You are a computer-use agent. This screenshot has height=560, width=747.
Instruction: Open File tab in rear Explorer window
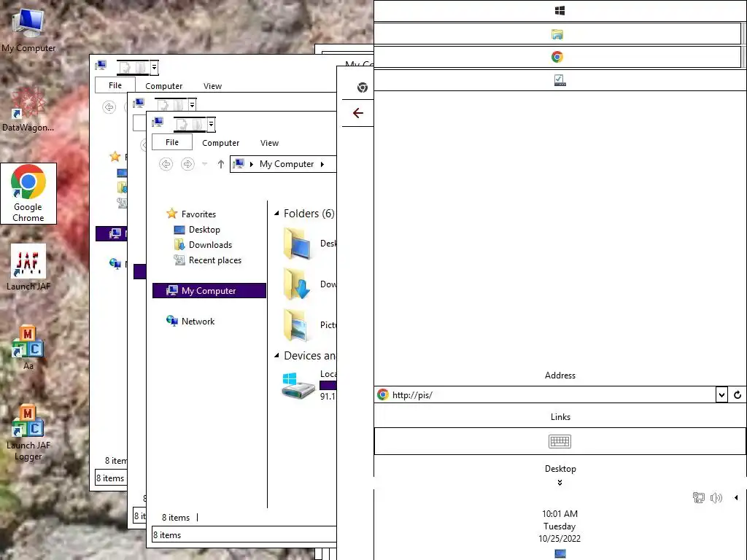coord(115,85)
